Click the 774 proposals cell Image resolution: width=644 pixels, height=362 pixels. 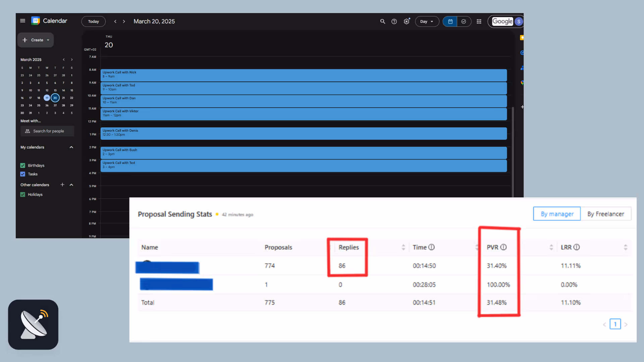(270, 266)
